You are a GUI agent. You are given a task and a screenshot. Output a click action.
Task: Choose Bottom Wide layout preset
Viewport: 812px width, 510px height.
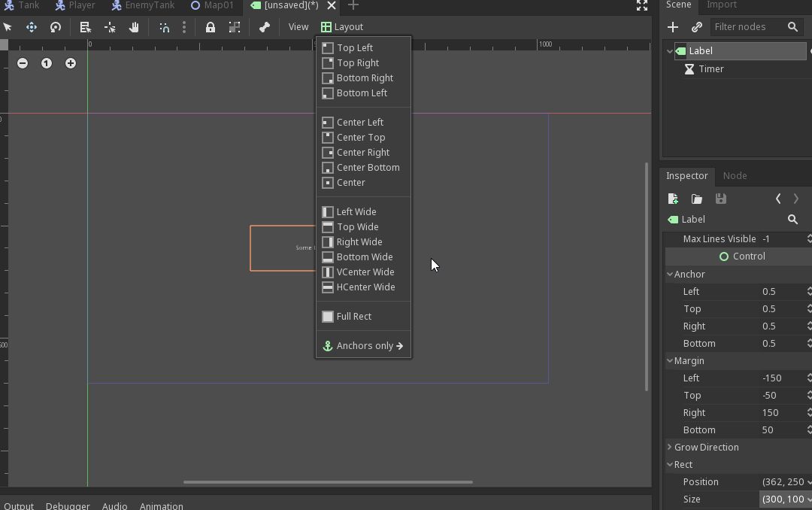tap(364, 257)
